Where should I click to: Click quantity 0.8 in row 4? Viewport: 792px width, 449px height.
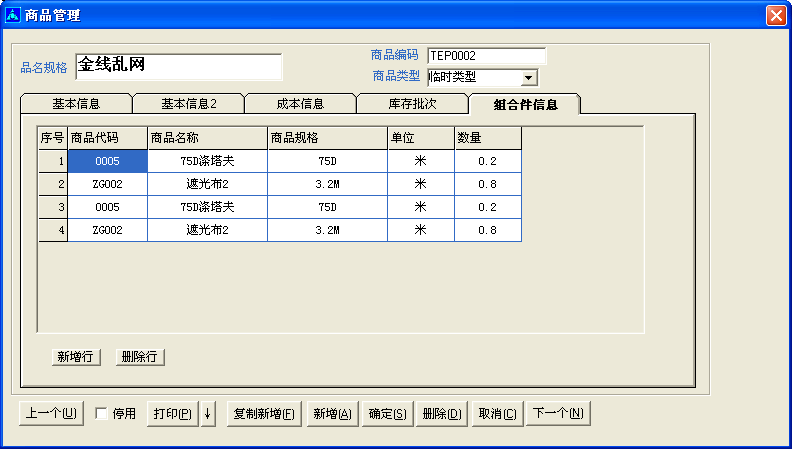click(488, 230)
